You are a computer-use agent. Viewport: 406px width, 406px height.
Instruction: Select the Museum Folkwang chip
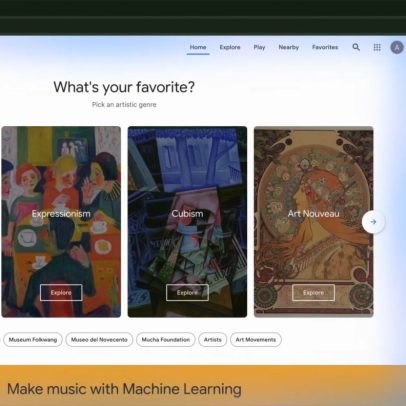[33, 340]
